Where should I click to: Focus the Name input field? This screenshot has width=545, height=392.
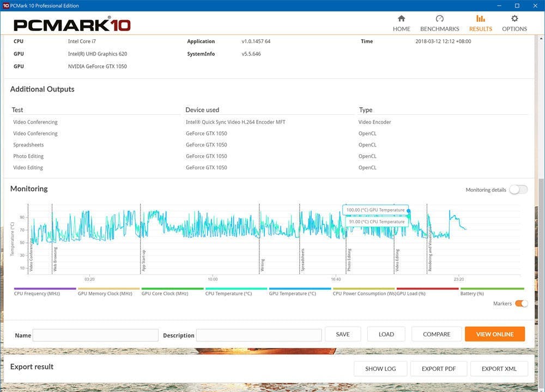(95, 335)
